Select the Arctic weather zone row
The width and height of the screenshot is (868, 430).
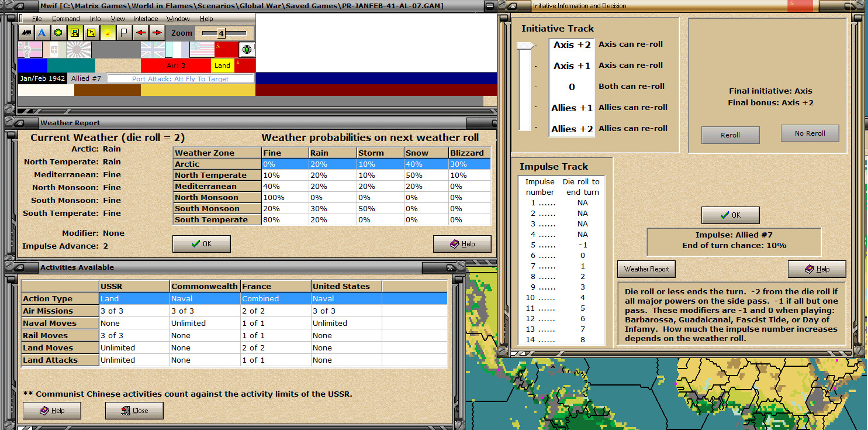tap(332, 164)
